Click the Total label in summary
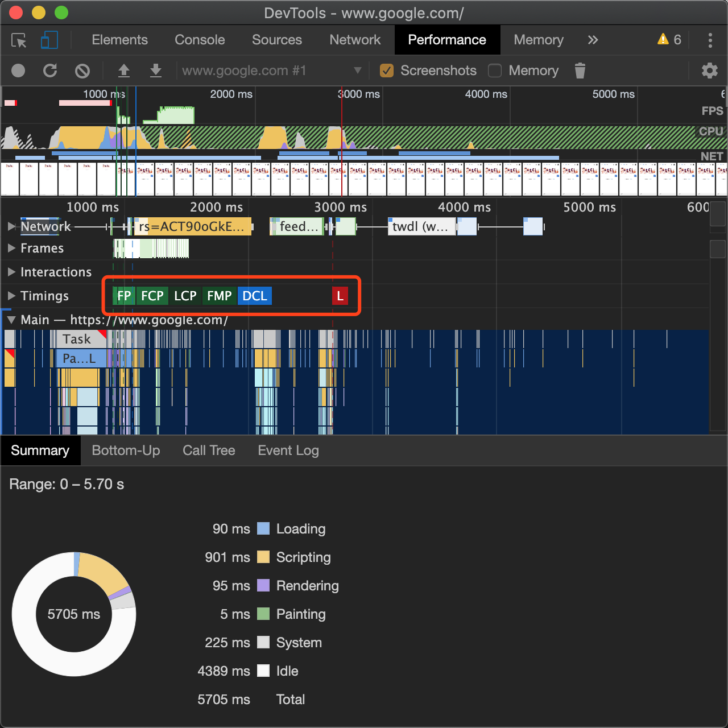The width and height of the screenshot is (728, 728). pos(291,700)
